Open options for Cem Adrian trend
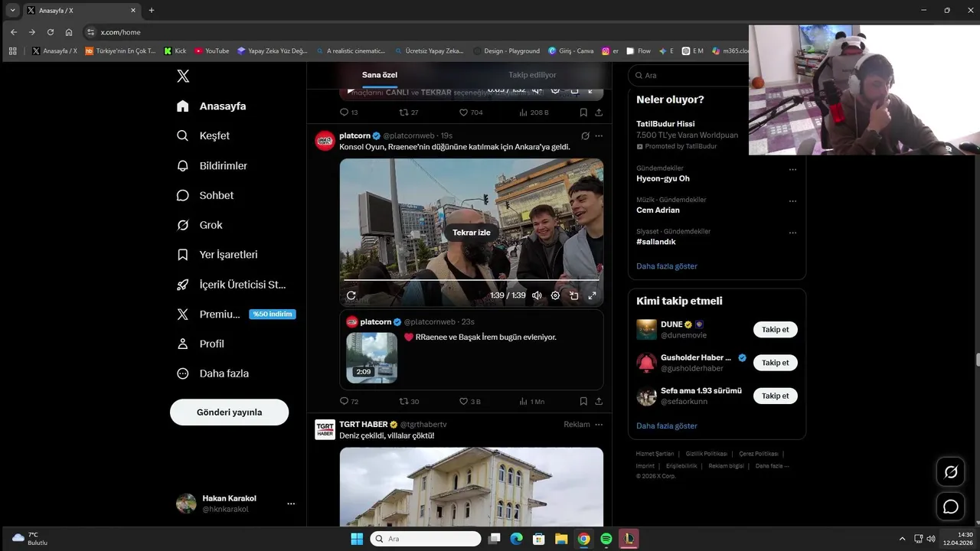 coord(792,201)
